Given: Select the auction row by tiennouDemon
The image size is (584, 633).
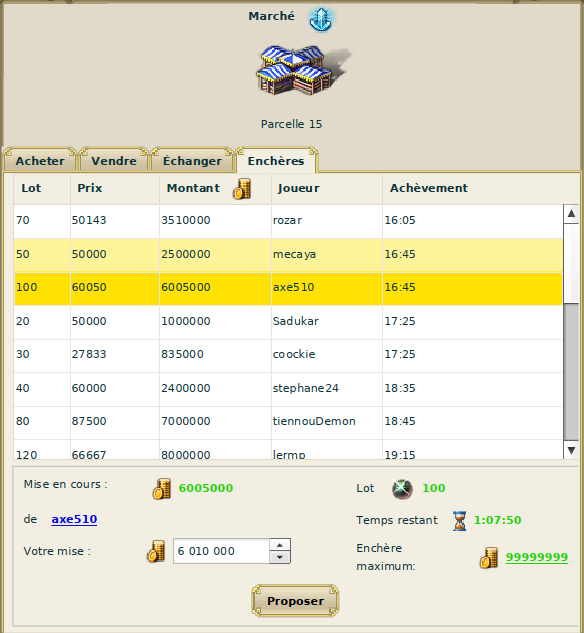Looking at the screenshot, I should click(x=288, y=421).
